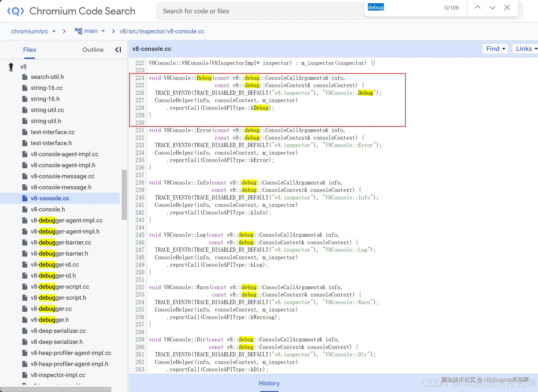The width and height of the screenshot is (538, 392).
Task: Click file icon next to v8-console.h
Action: click(x=25, y=209)
